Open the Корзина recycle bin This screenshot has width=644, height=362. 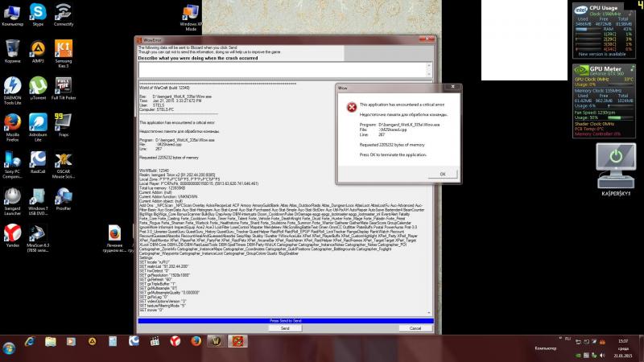click(x=12, y=51)
